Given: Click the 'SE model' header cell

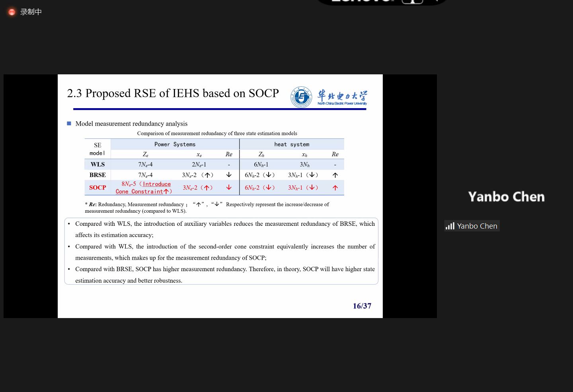Looking at the screenshot, I should click(x=97, y=149).
